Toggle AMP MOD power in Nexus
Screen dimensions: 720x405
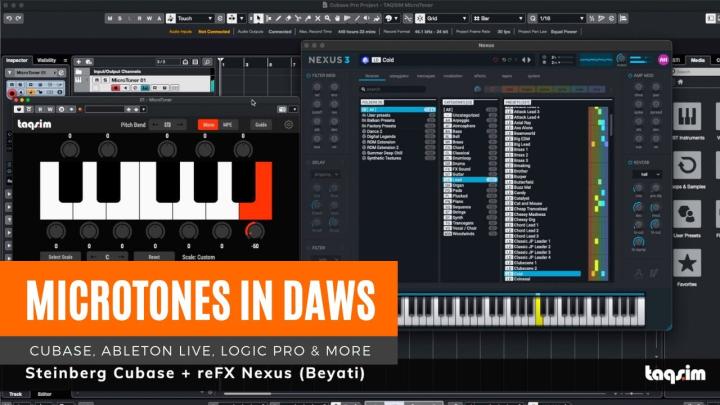[630, 76]
